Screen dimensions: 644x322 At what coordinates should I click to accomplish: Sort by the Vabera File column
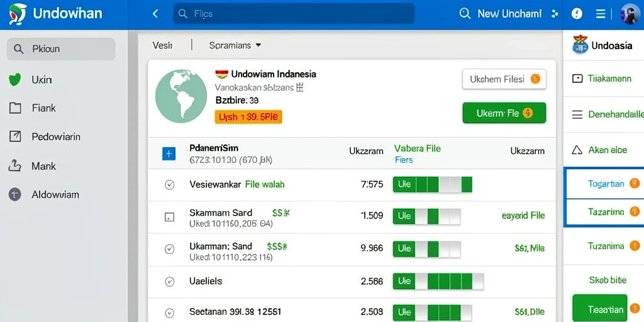point(418,148)
